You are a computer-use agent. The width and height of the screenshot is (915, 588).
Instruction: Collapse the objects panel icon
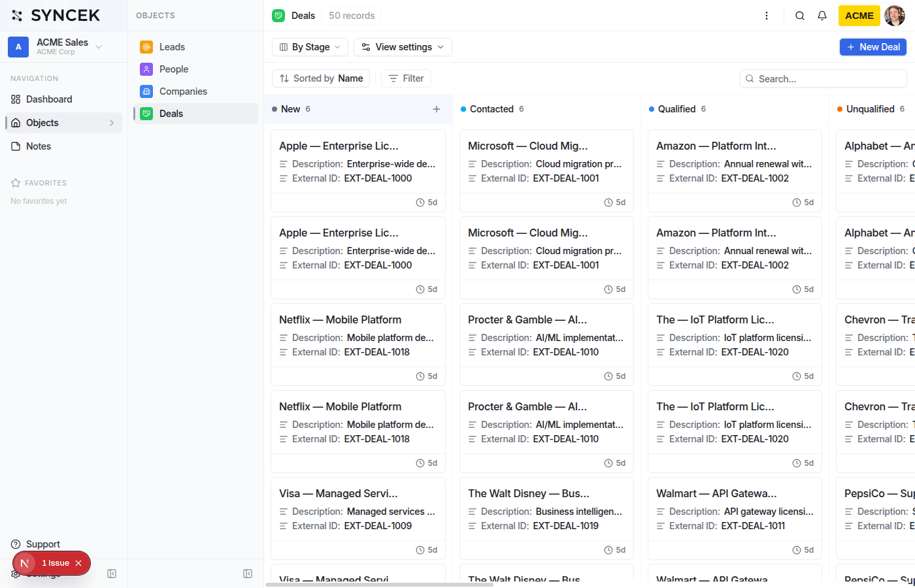(248, 574)
